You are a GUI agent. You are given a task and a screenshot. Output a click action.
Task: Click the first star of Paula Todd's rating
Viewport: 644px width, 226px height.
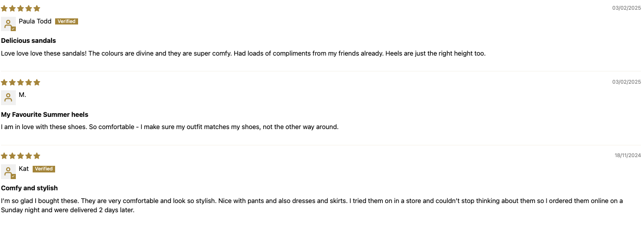point(5,9)
